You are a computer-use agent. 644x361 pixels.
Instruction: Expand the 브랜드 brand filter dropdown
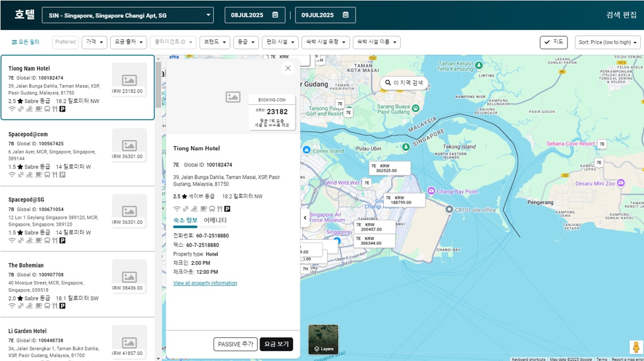(215, 42)
